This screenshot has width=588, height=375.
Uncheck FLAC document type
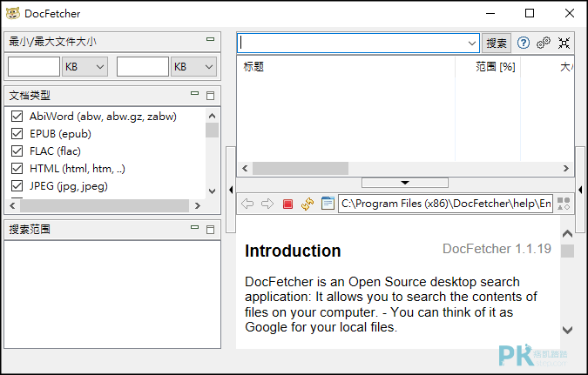[x=17, y=151]
